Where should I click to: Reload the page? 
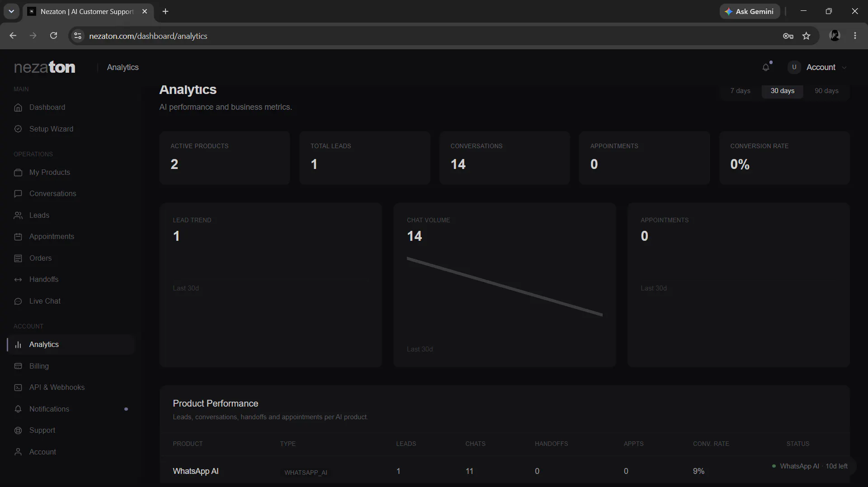(x=53, y=36)
